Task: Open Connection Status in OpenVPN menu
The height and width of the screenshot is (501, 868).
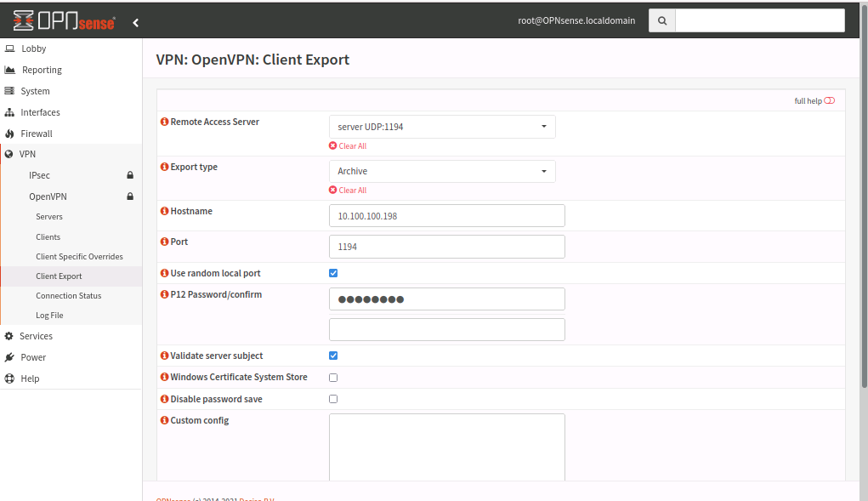Action: point(68,296)
